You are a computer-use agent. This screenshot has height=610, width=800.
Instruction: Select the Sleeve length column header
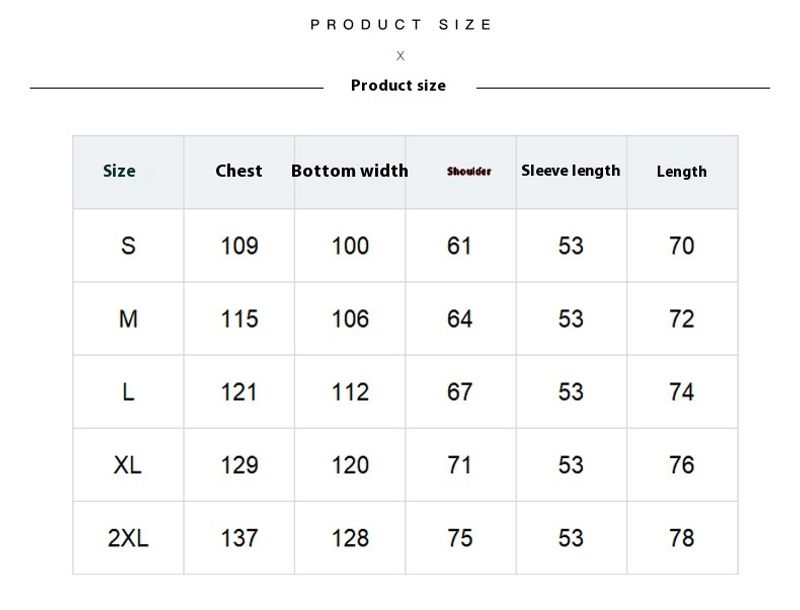571,171
